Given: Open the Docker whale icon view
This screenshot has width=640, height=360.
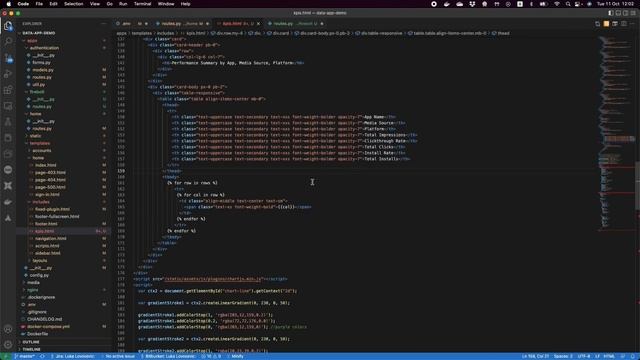Looking at the screenshot, I should [8, 202].
